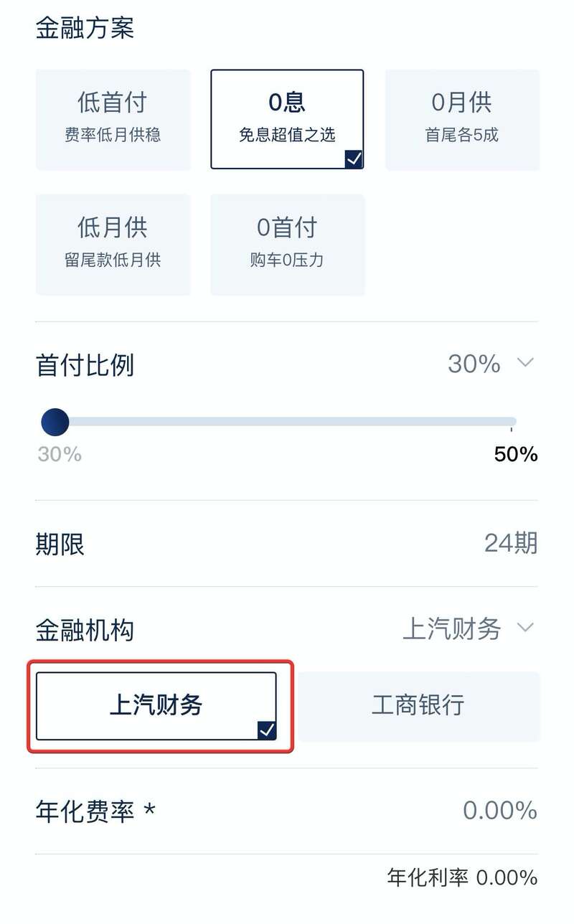Click the checkmark on 0息 card
Viewport: 574px width, 924px height.
(354, 159)
